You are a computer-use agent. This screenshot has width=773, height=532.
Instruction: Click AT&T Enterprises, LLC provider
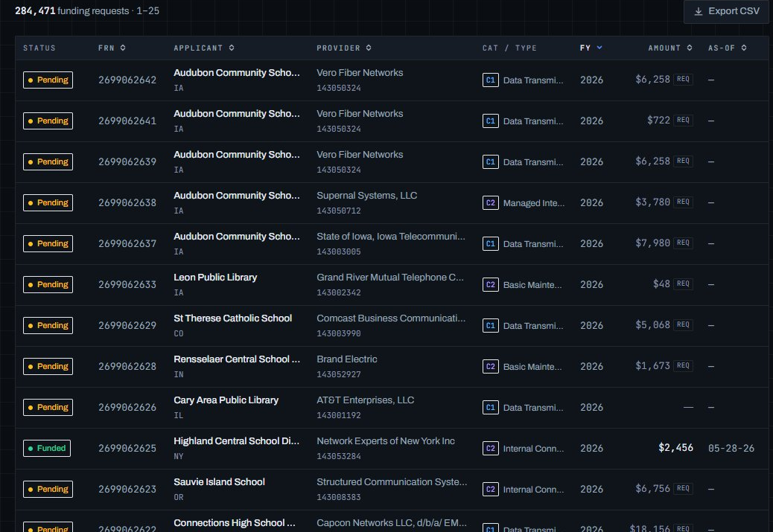click(366, 400)
